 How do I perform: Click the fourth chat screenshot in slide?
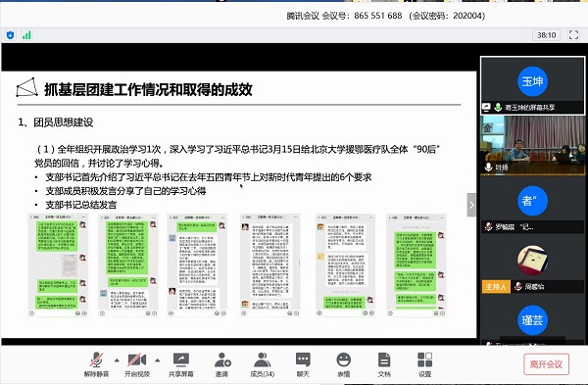[270, 265]
